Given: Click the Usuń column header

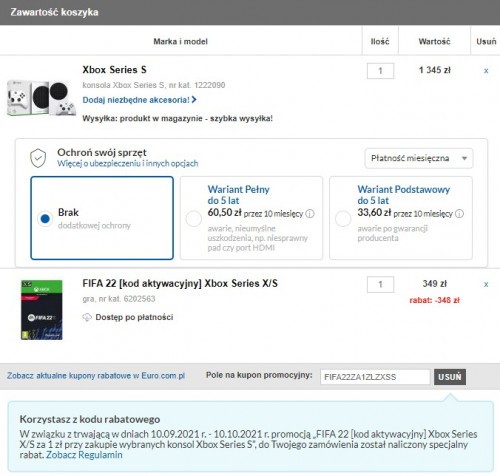Looking at the screenshot, I should [x=486, y=42].
